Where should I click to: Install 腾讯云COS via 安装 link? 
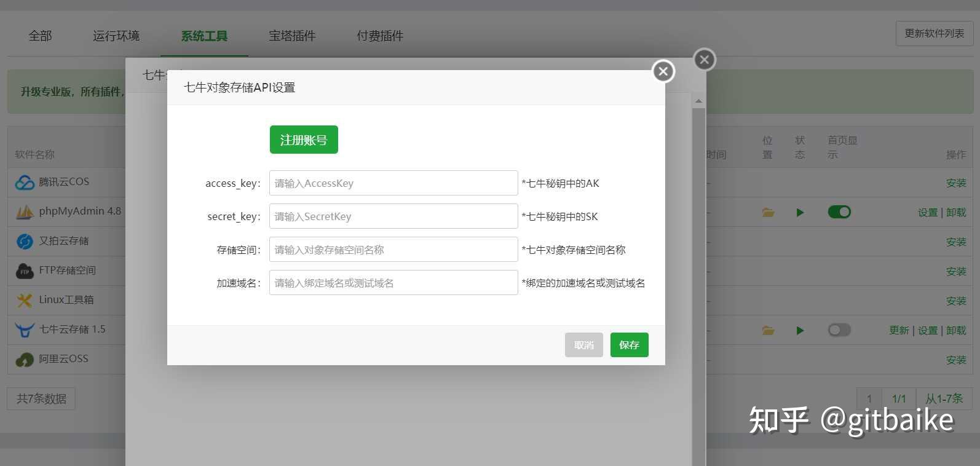(956, 183)
